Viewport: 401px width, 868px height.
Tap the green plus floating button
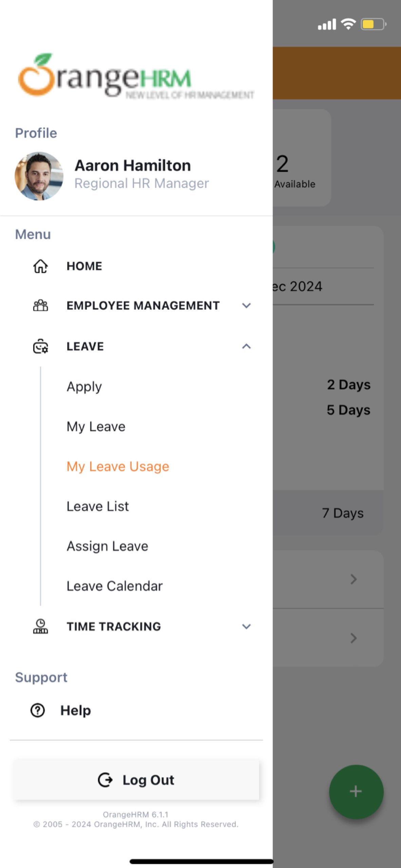(356, 791)
